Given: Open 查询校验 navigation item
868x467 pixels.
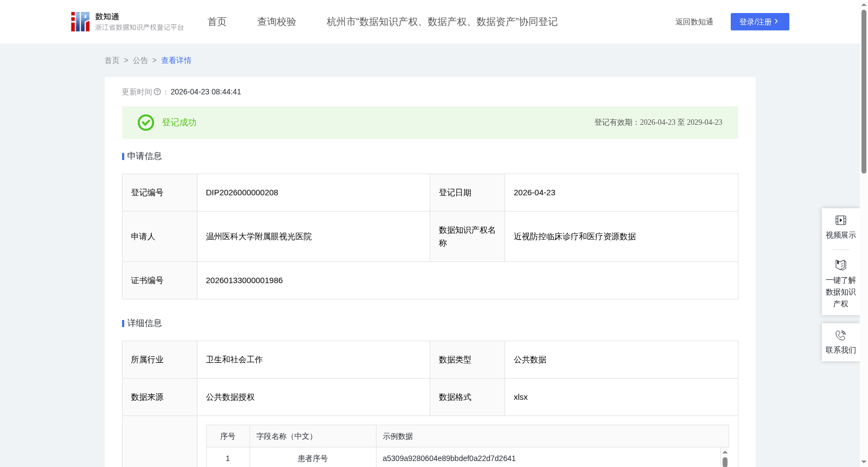Looking at the screenshot, I should [277, 22].
